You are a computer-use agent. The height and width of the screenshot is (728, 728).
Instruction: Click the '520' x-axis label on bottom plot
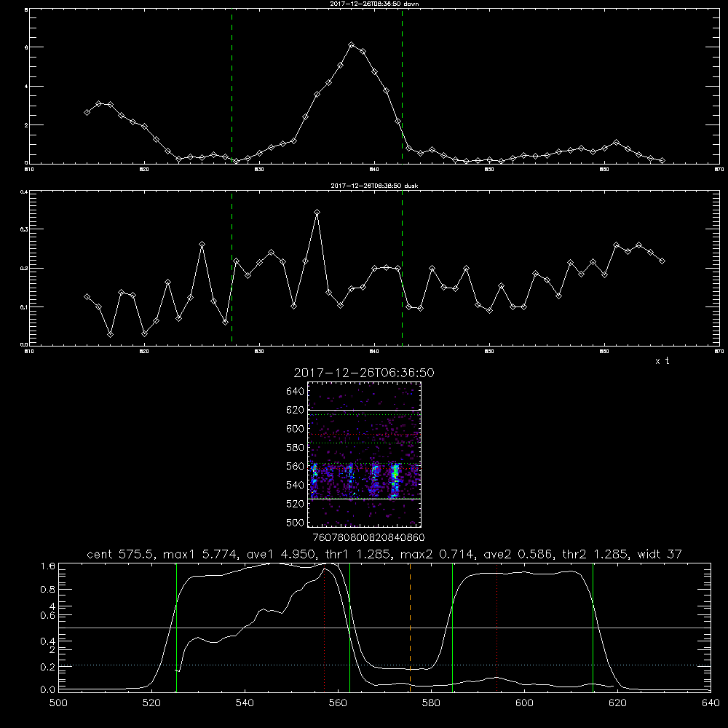pyautogui.click(x=151, y=703)
